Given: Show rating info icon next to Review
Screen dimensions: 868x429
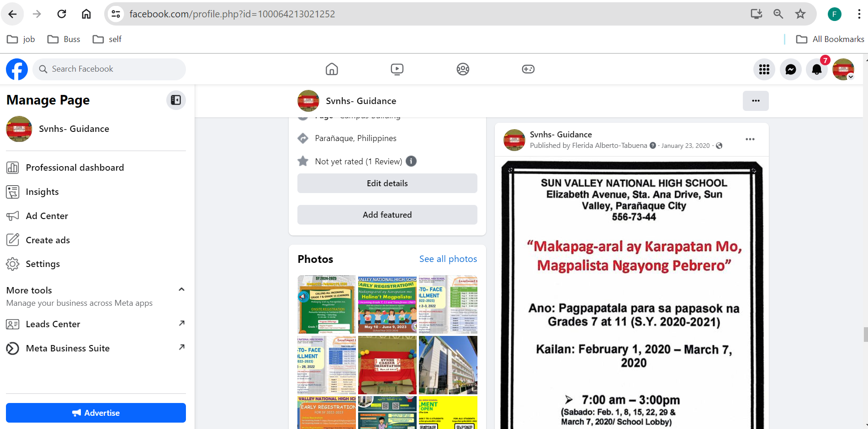Looking at the screenshot, I should pyautogui.click(x=411, y=161).
